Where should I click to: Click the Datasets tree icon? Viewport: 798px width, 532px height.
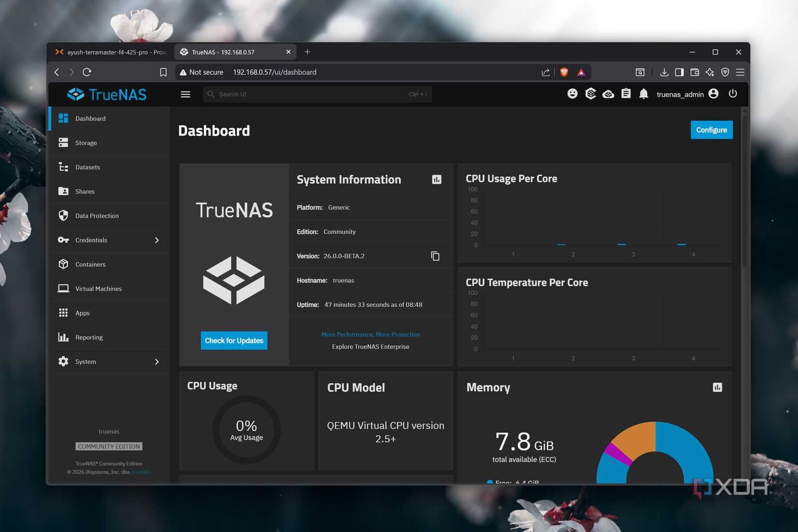click(x=63, y=167)
